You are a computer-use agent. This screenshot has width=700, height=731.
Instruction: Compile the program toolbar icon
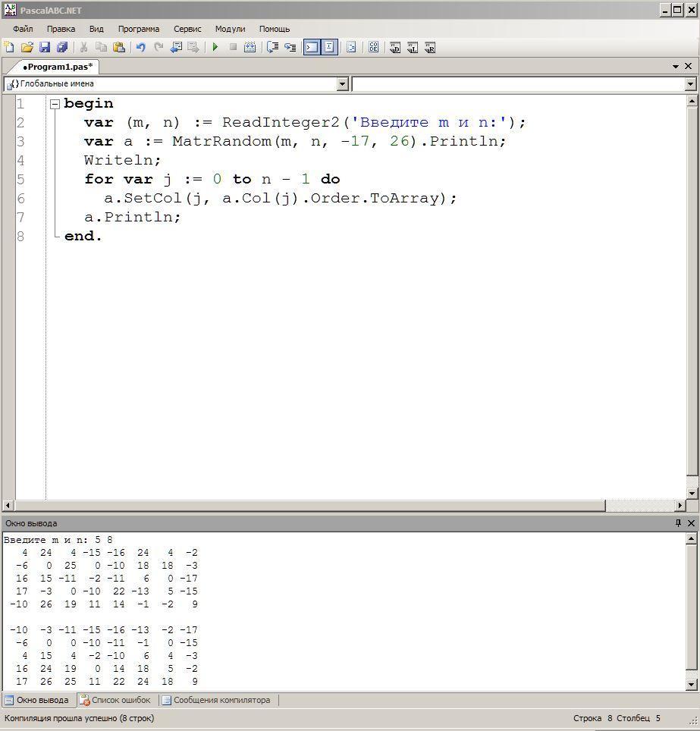(250, 47)
